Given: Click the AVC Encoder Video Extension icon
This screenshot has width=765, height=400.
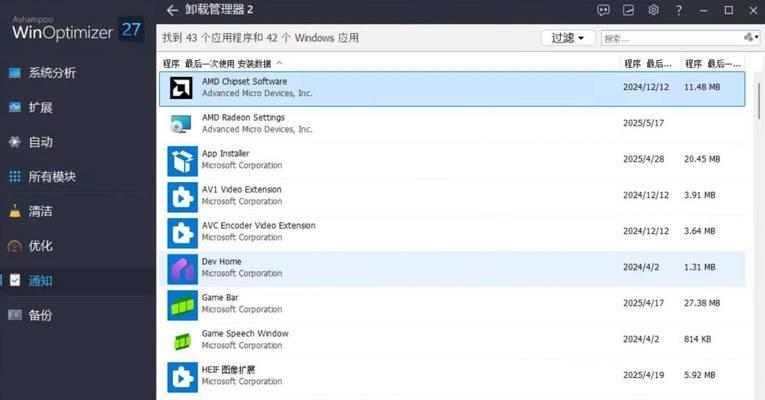Looking at the screenshot, I should [182, 233].
